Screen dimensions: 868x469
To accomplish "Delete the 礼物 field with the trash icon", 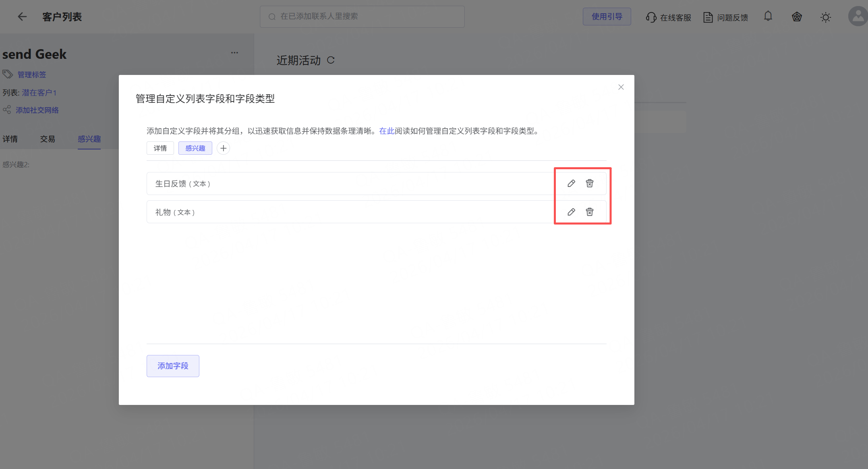I will pyautogui.click(x=590, y=212).
